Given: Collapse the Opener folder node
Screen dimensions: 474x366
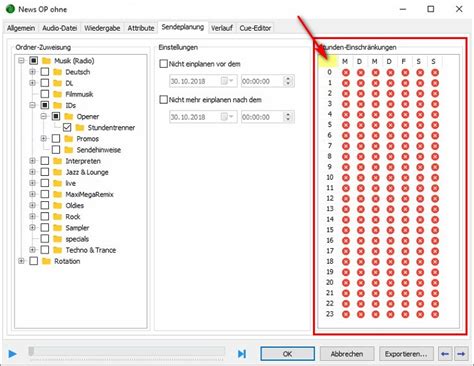Looking at the screenshot, I should tap(44, 116).
